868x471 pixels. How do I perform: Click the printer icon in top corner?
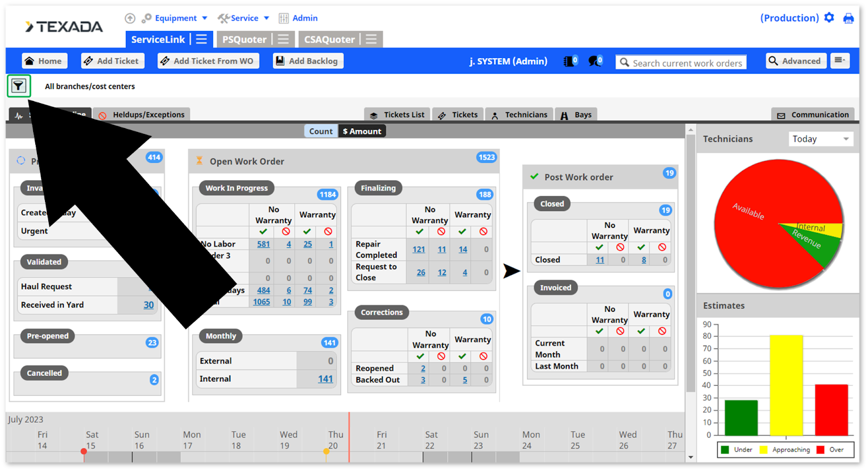[x=848, y=18]
